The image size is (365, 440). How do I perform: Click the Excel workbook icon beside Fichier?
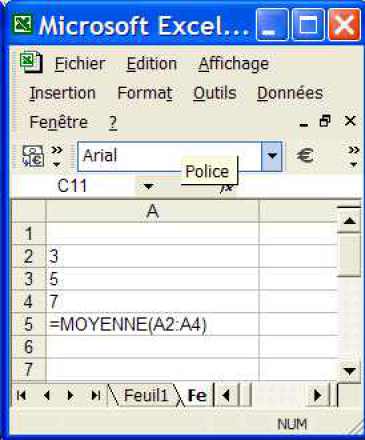coord(31,62)
